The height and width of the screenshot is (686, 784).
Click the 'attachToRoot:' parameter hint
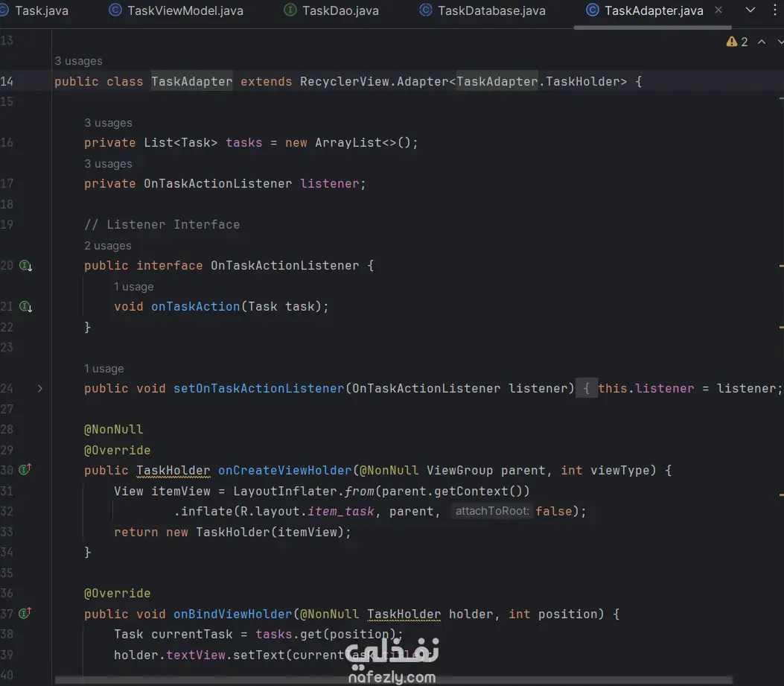(x=492, y=512)
